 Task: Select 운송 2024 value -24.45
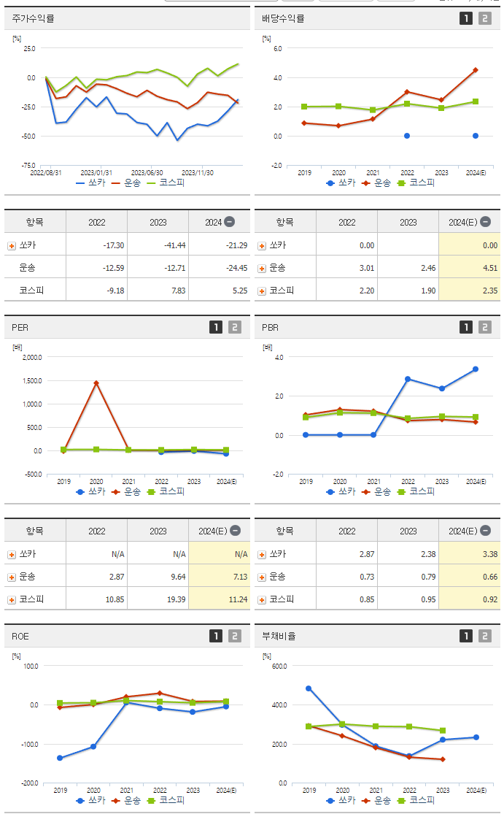pyautogui.click(x=236, y=269)
